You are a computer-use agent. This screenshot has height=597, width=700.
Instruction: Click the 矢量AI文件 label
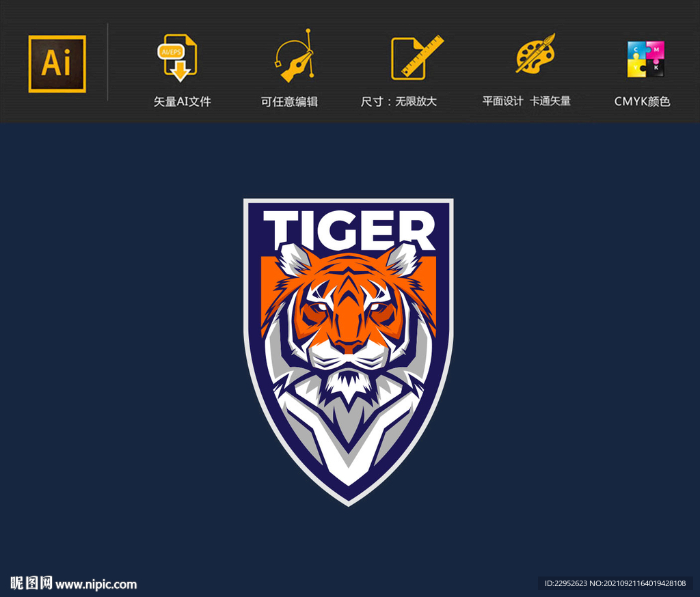coord(182,102)
